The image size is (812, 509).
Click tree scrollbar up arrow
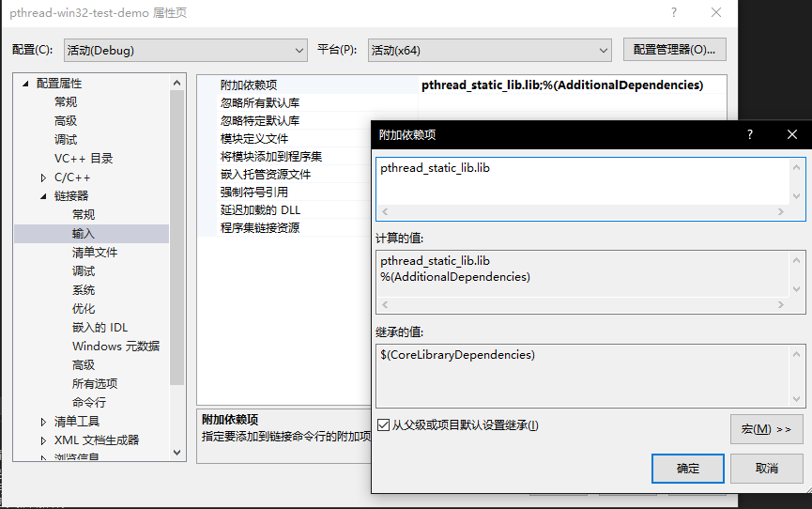pos(177,83)
